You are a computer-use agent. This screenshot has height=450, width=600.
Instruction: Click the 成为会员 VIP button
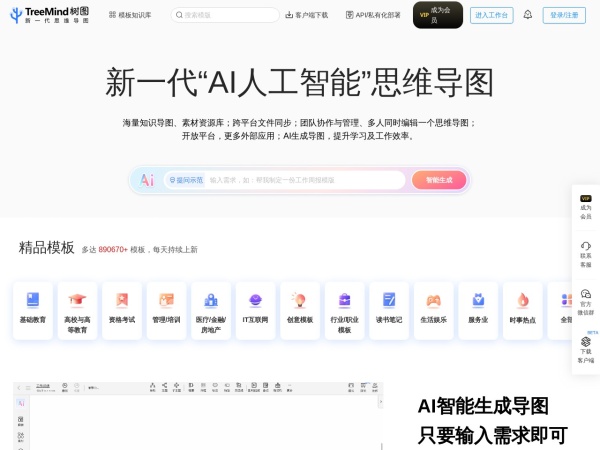(437, 15)
